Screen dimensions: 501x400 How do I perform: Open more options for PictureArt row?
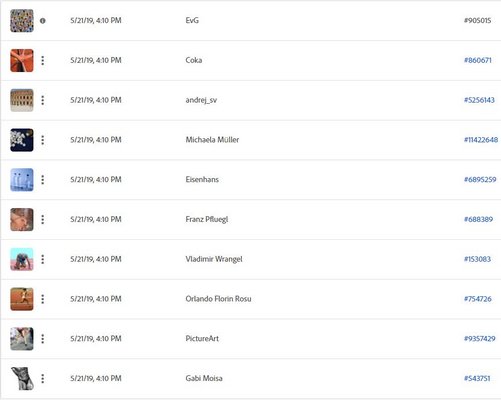43,339
